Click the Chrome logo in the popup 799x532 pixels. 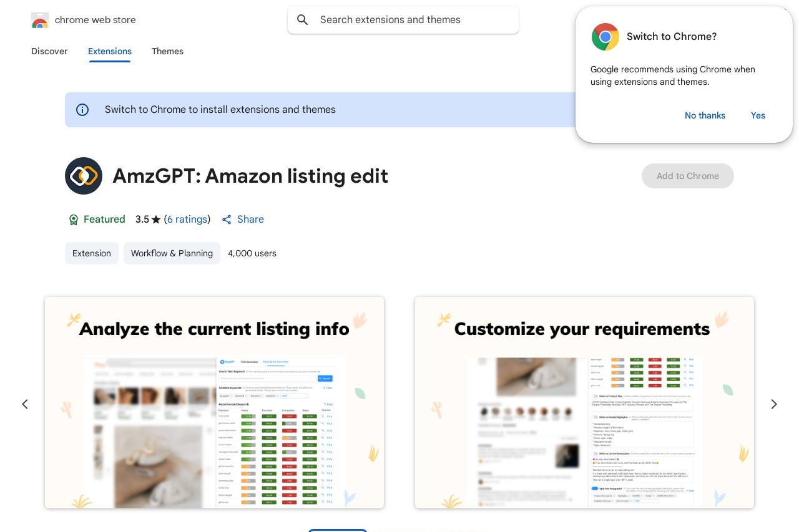(x=605, y=37)
